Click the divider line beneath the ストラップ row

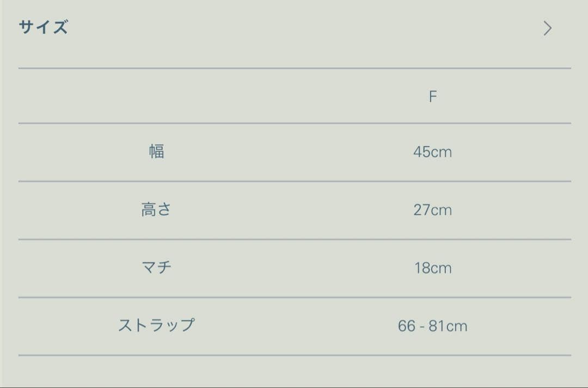pyautogui.click(x=295, y=355)
